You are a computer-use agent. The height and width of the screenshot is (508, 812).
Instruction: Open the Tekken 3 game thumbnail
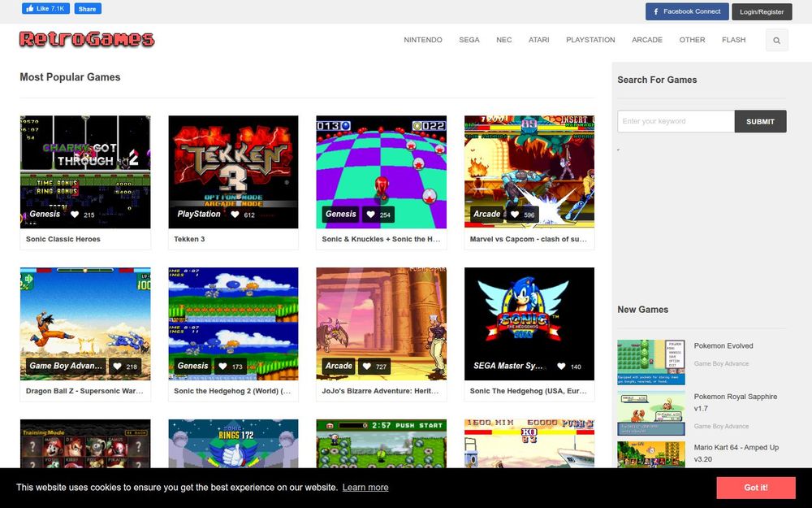click(x=234, y=172)
